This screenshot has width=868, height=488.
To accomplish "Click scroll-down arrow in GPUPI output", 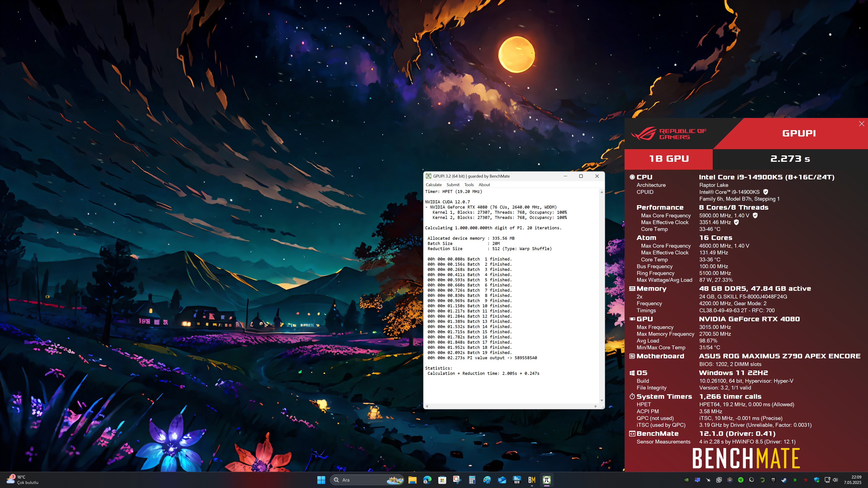I will 601,400.
